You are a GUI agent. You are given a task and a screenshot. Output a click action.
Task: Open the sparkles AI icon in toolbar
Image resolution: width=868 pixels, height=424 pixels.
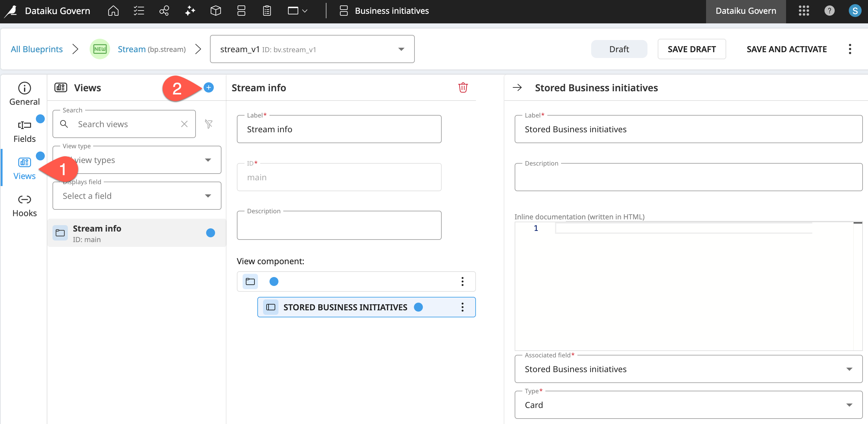[190, 11]
